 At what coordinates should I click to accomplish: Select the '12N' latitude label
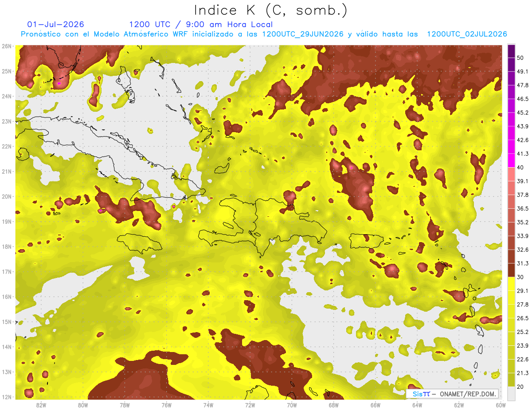pos(6,397)
